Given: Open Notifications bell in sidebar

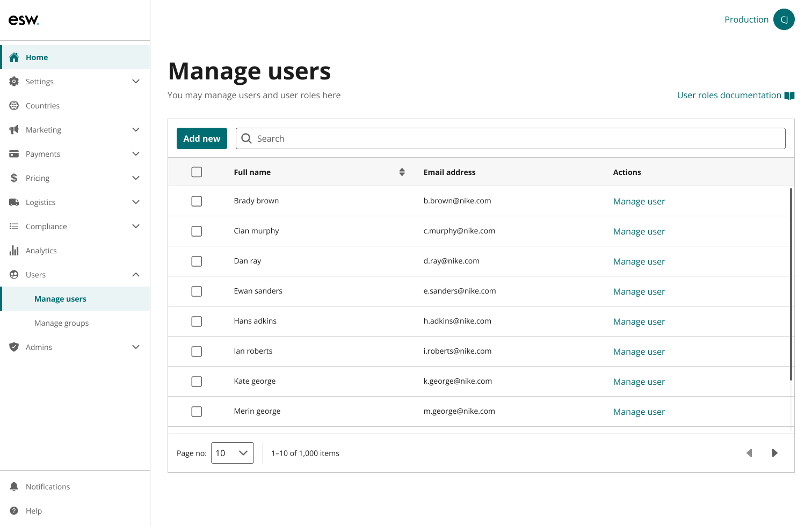Looking at the screenshot, I should [x=14, y=487].
